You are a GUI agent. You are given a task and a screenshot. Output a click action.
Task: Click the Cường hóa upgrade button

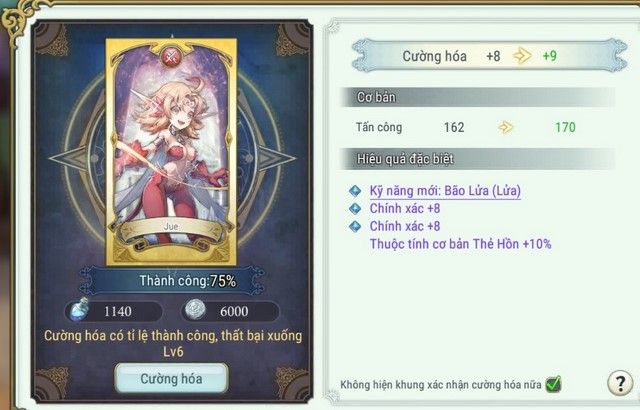(x=171, y=379)
